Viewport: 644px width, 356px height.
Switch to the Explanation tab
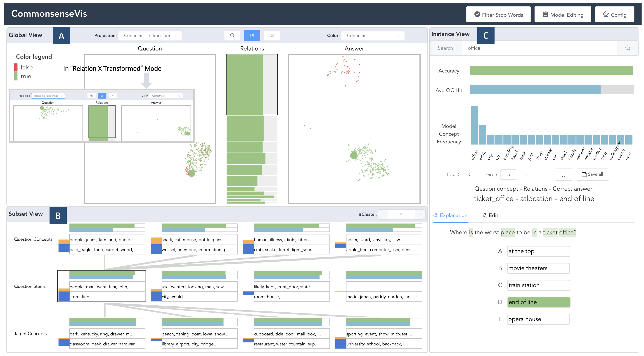[450, 215]
